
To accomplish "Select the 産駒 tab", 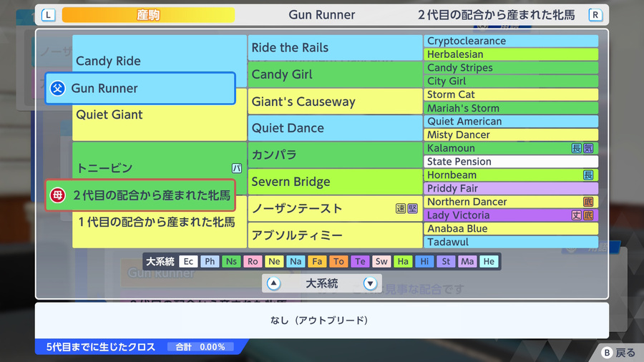I will coord(148,15).
